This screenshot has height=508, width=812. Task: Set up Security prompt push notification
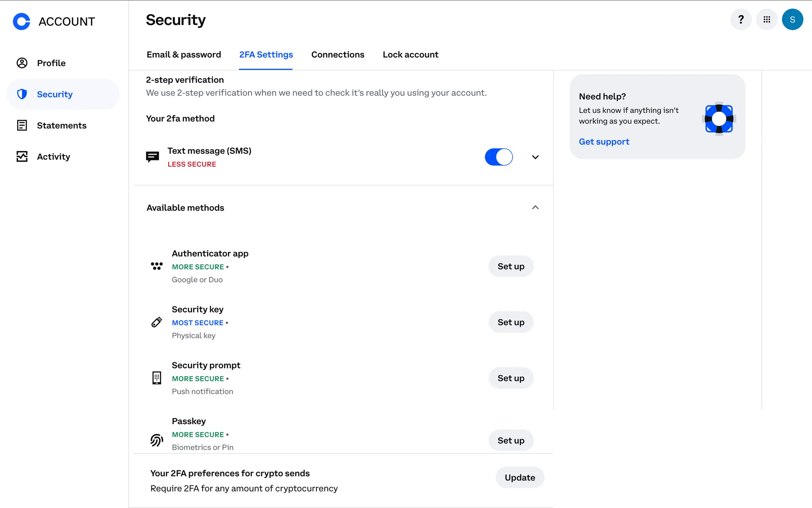[510, 378]
